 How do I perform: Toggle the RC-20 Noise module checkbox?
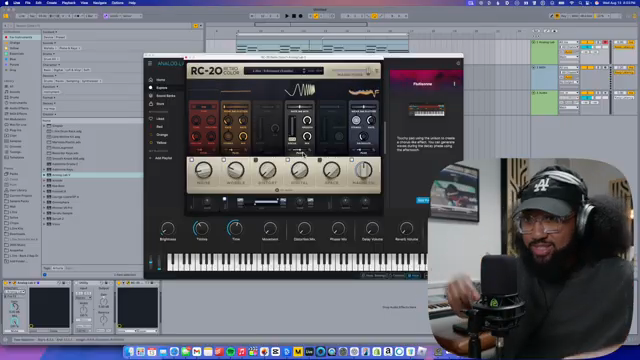[192, 160]
